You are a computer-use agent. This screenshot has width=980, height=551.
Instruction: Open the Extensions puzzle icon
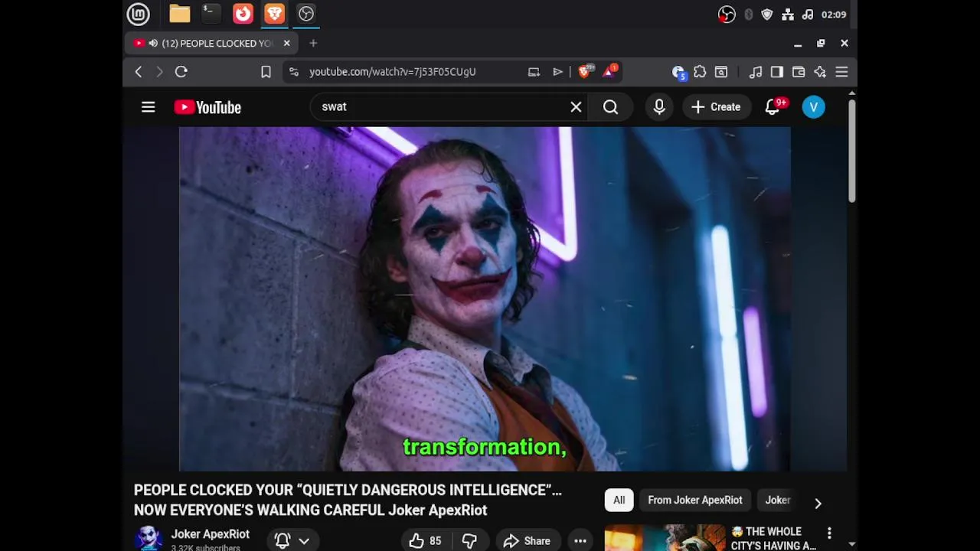click(700, 72)
